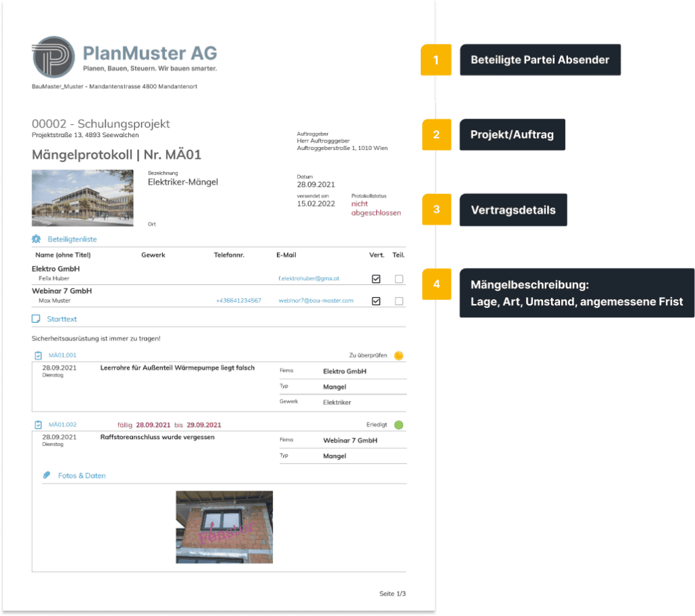Click the clipboard icon beside MÄ01.002
The width and height of the screenshot is (695, 616).
coord(38,425)
